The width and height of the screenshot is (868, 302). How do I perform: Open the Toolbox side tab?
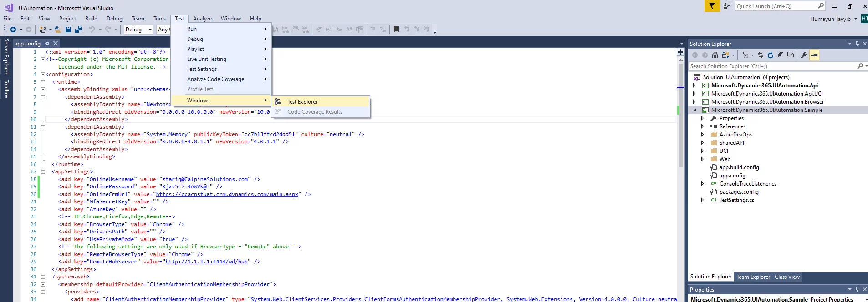tap(6, 89)
